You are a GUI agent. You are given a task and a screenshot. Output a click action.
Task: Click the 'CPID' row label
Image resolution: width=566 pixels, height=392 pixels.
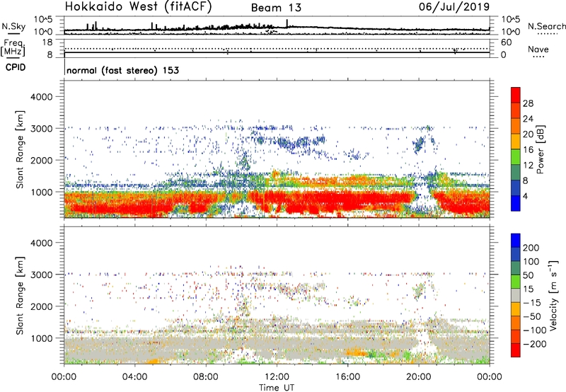click(16, 67)
